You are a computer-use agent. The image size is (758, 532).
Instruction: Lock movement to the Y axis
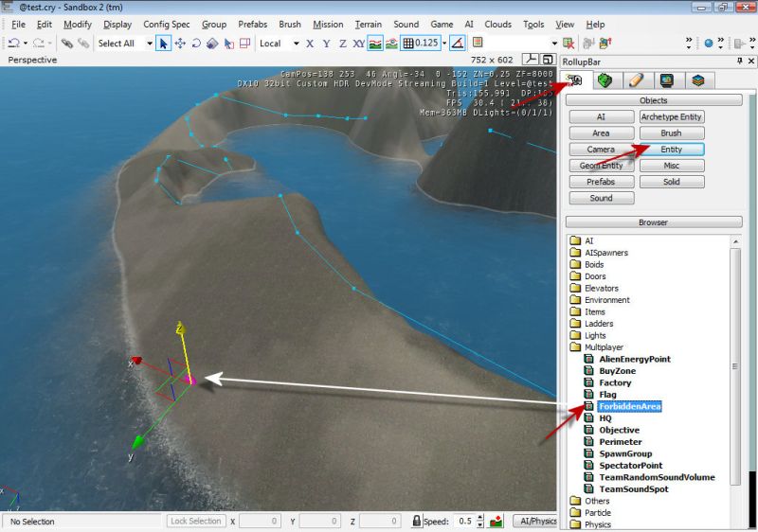tap(326, 44)
